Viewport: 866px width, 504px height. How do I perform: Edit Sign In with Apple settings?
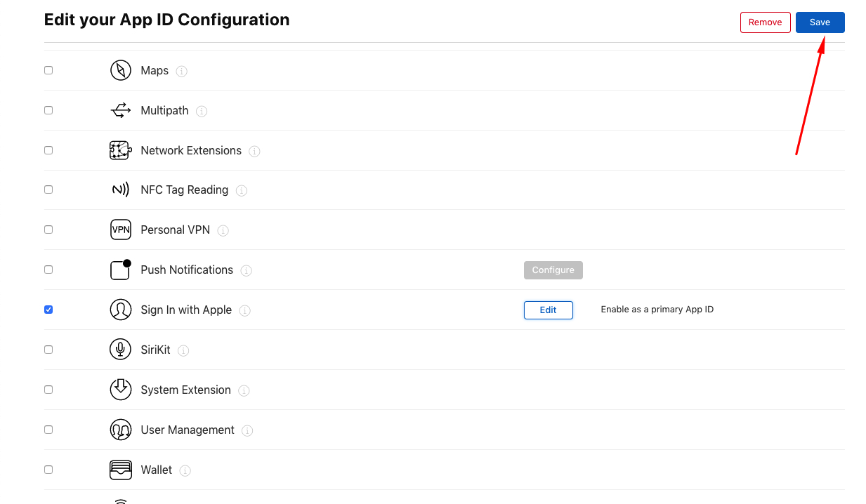point(548,310)
